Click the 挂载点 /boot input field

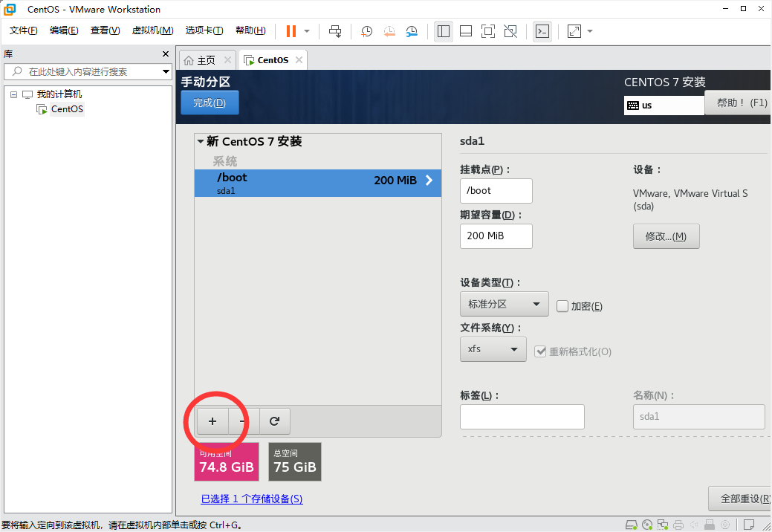tap(496, 190)
